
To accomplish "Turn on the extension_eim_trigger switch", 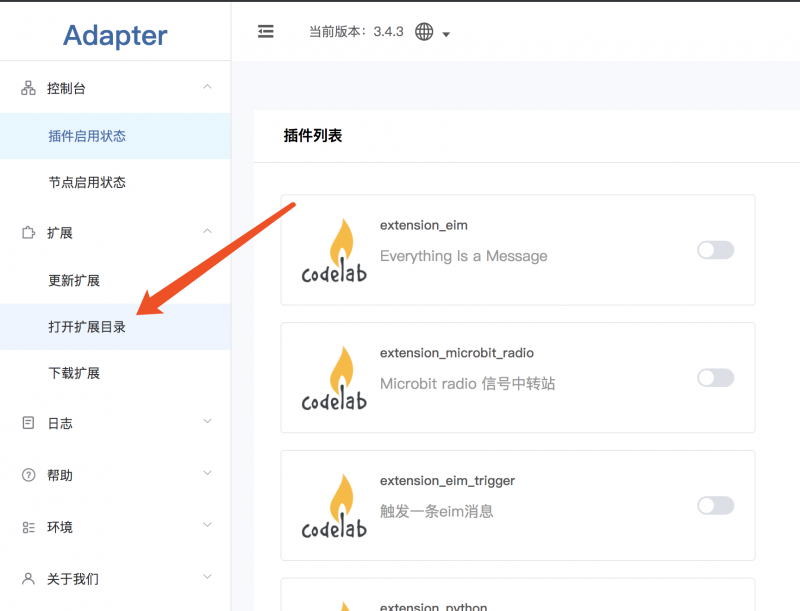I will [715, 505].
